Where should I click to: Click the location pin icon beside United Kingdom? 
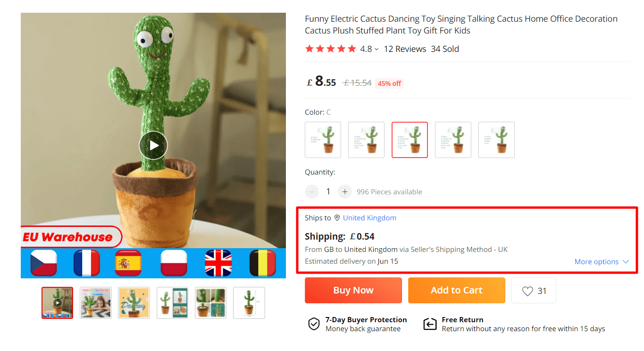pyautogui.click(x=337, y=217)
